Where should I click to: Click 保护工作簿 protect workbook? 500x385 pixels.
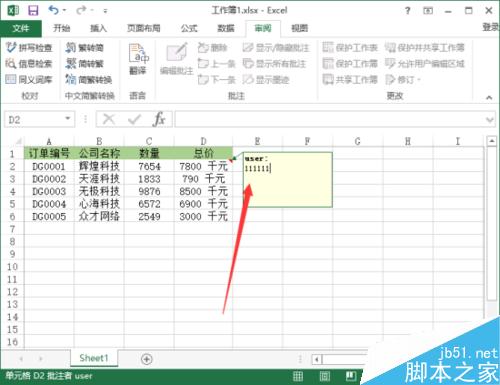[350, 63]
